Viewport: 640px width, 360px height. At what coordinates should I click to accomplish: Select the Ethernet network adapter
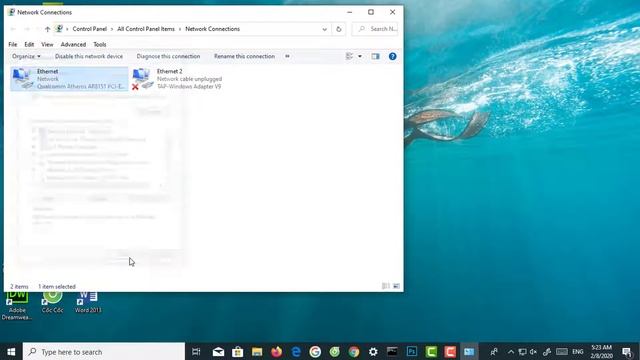pos(69,79)
